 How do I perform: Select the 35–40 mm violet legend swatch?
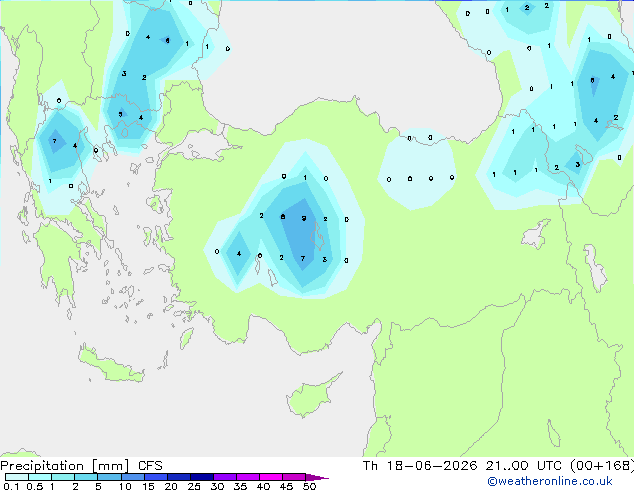click(248, 477)
